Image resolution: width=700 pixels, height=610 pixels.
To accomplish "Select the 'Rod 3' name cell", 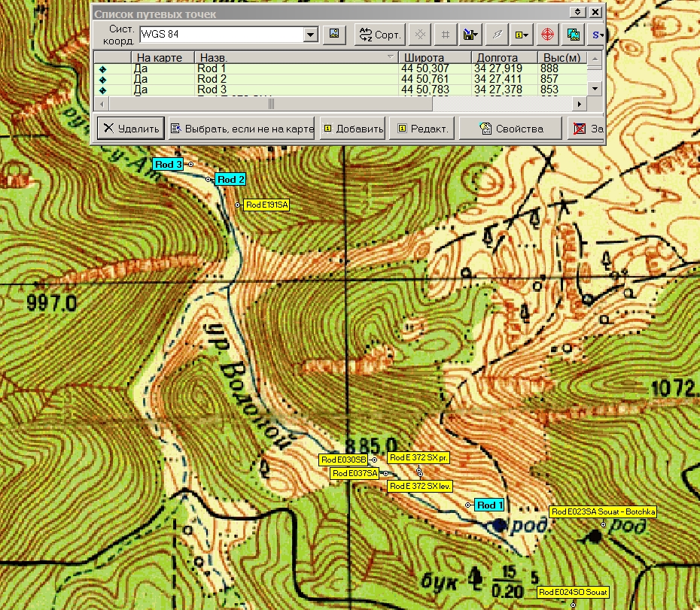I will tap(297, 90).
